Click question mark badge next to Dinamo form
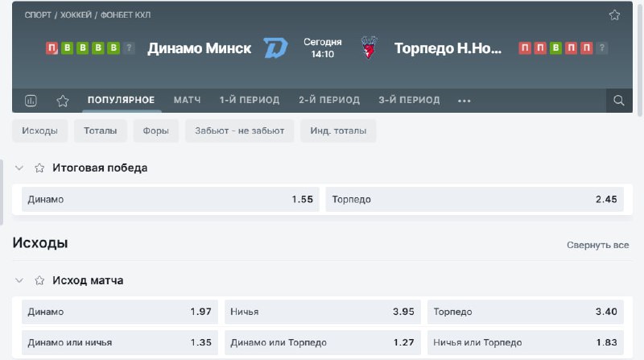Screen dimensions: 644x360 129,48
